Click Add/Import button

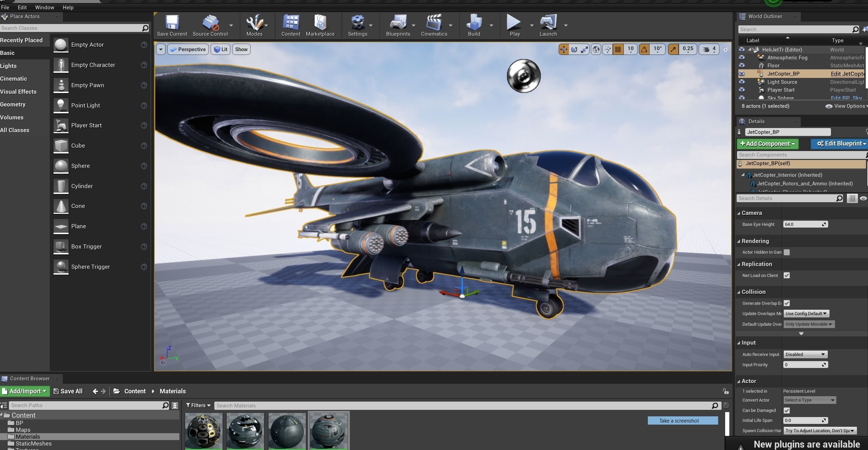tap(25, 391)
